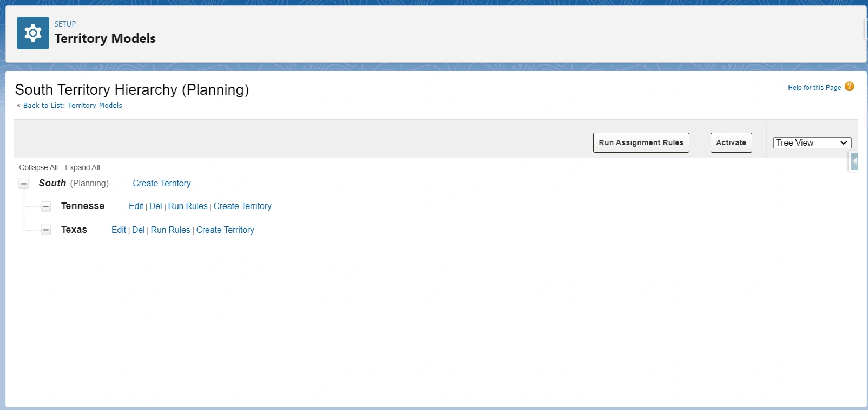The height and width of the screenshot is (410, 868).
Task: Click Expand All link
Action: pos(82,167)
